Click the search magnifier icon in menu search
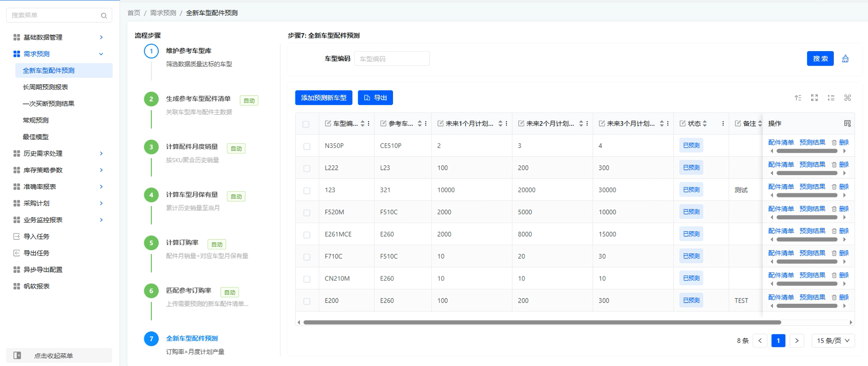The width and height of the screenshot is (868, 366). pos(104,16)
